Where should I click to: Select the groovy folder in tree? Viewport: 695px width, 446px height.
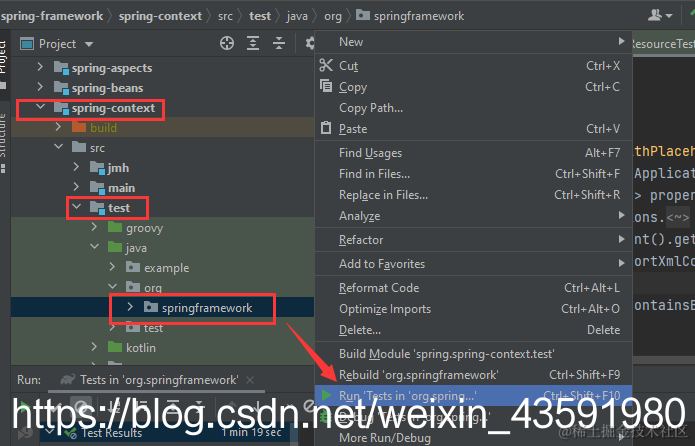[144, 228]
